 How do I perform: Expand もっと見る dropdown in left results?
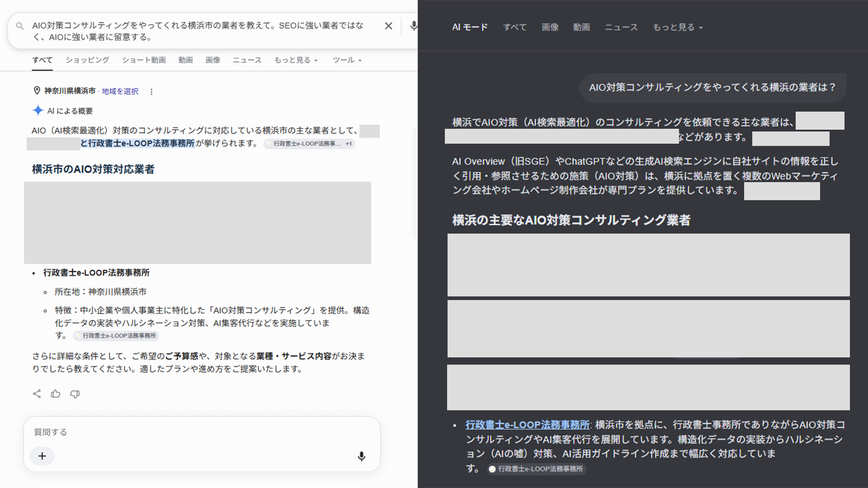point(296,60)
